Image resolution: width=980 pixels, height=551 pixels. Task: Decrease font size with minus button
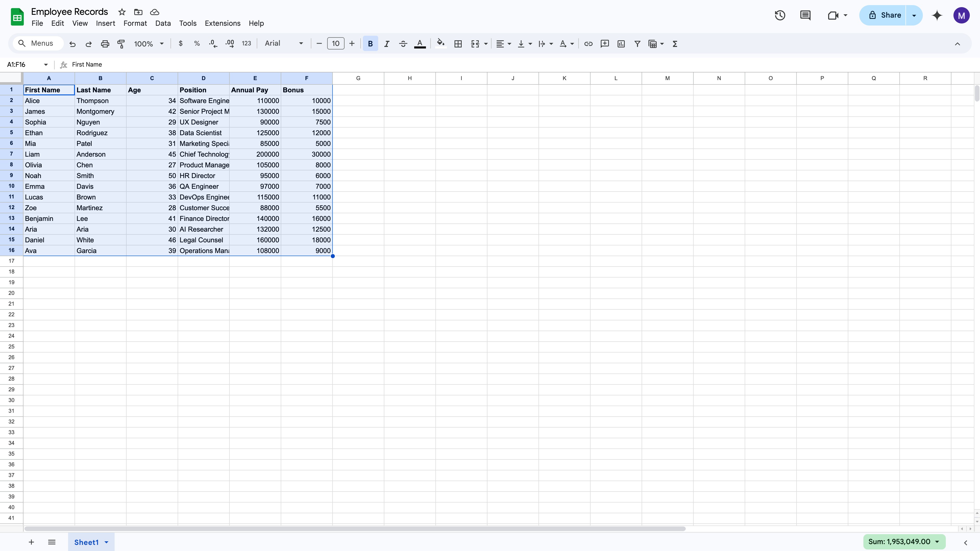pyautogui.click(x=319, y=44)
